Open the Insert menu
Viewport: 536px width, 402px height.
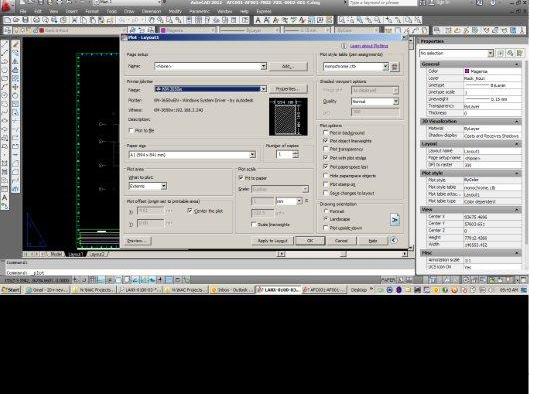click(x=71, y=11)
